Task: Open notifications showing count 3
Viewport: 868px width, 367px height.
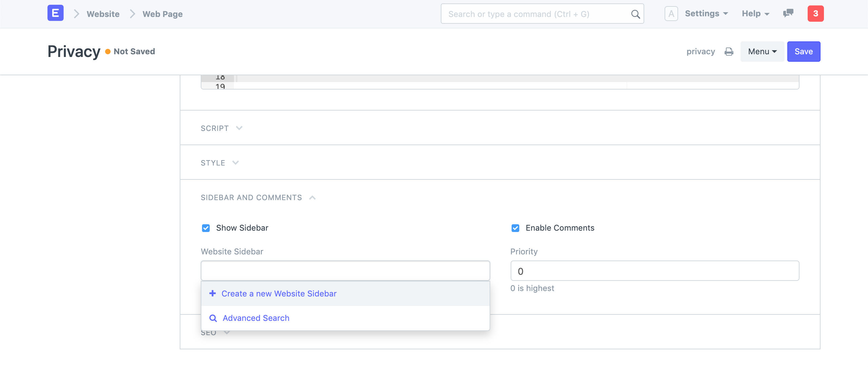Action: coord(816,14)
